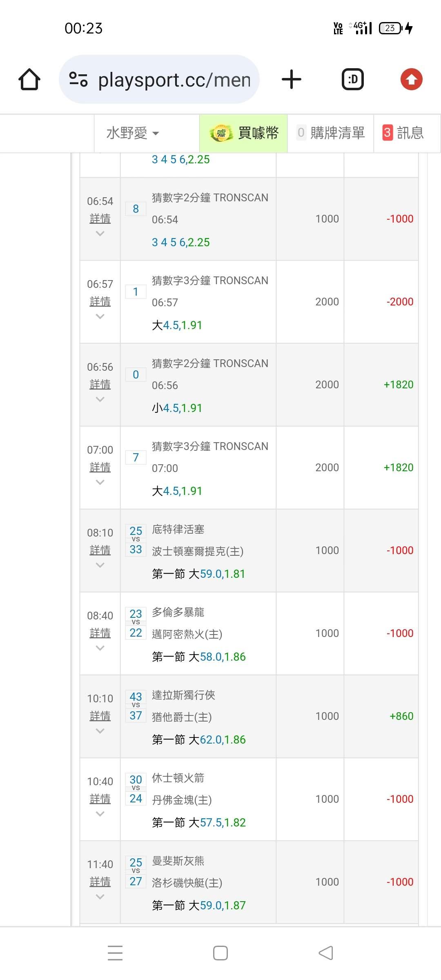This screenshot has width=441, height=980.
Task: Tap the playsport.cc address bar
Action: [174, 80]
